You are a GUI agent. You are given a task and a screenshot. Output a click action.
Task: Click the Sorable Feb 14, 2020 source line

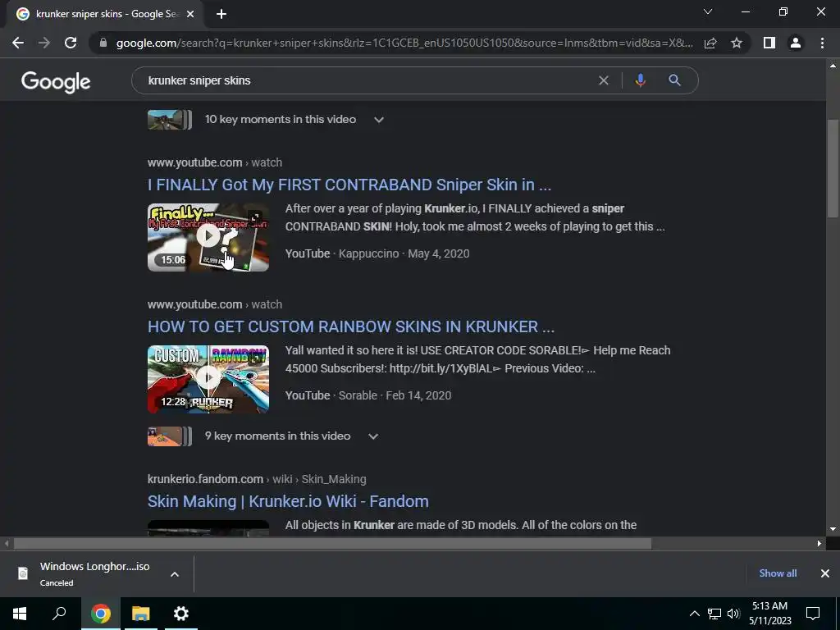(x=368, y=395)
